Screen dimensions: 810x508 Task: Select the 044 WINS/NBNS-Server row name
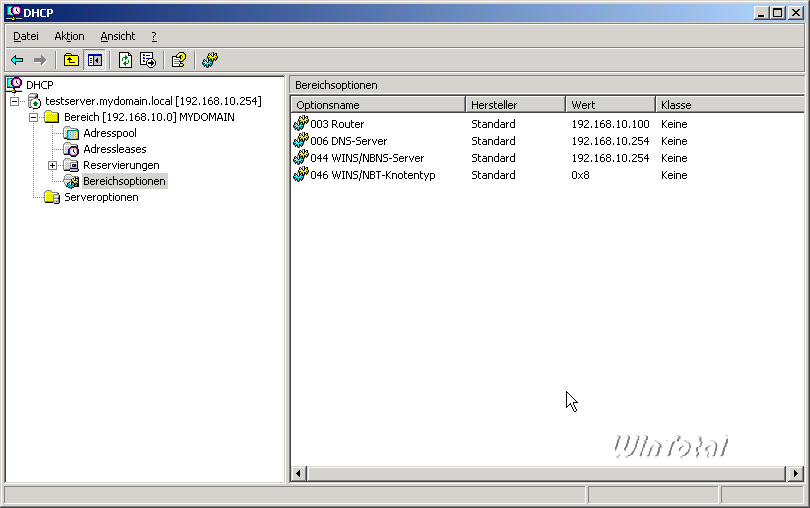click(367, 158)
